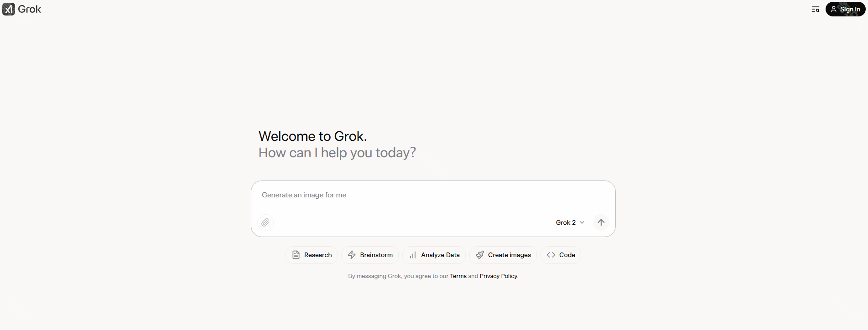Select the Research suggestion label

318,255
